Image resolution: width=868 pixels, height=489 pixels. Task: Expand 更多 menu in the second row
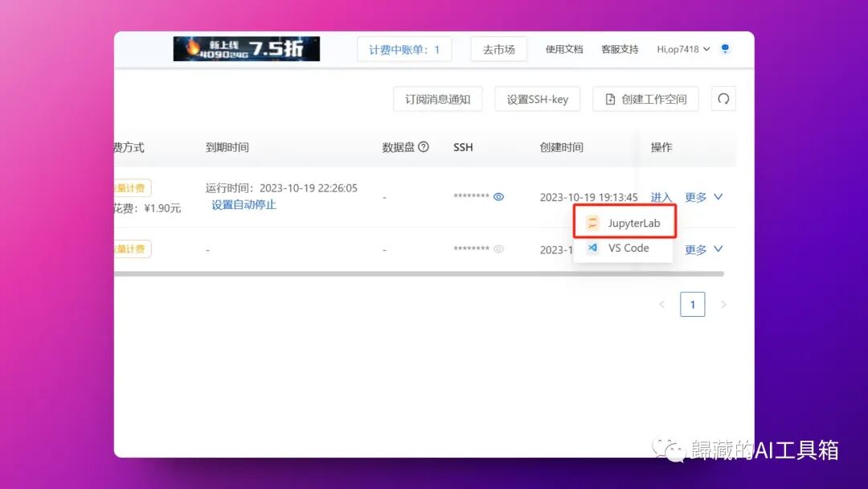(x=703, y=250)
